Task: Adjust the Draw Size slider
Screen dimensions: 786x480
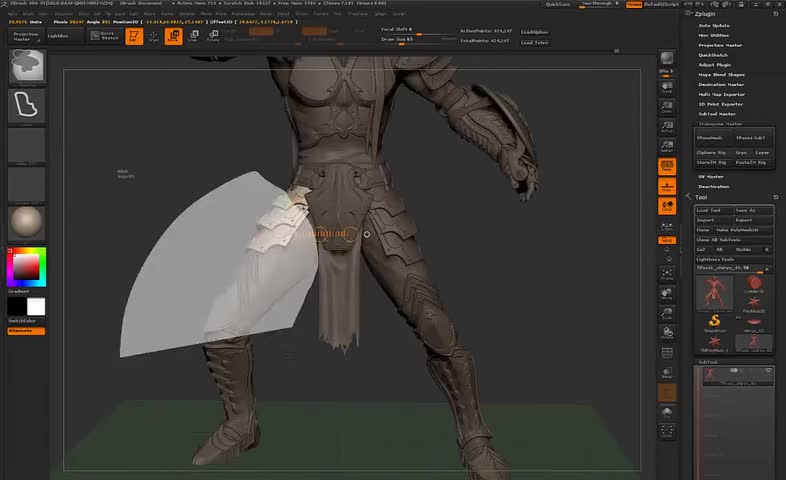Action: pyautogui.click(x=419, y=41)
